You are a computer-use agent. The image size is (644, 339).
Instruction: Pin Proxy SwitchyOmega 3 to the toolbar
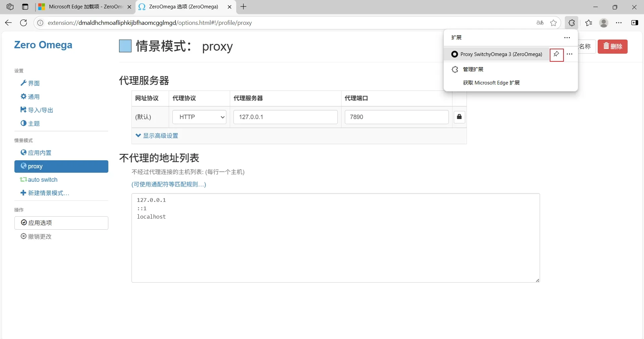click(x=556, y=54)
